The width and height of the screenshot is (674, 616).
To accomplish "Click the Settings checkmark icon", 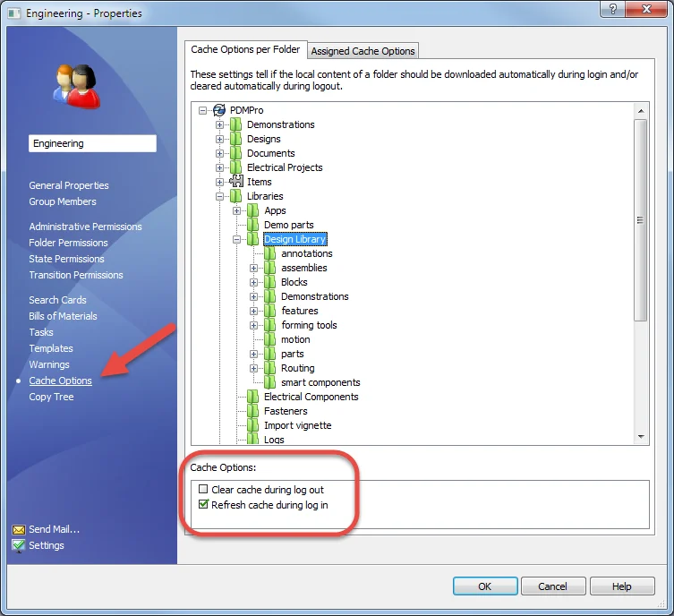I will pos(19,545).
